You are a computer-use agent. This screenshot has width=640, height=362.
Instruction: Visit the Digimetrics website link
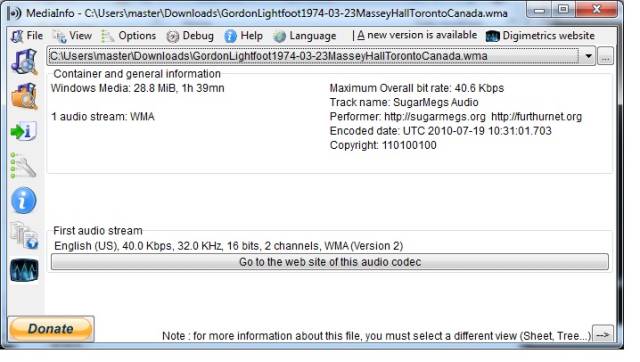point(548,36)
